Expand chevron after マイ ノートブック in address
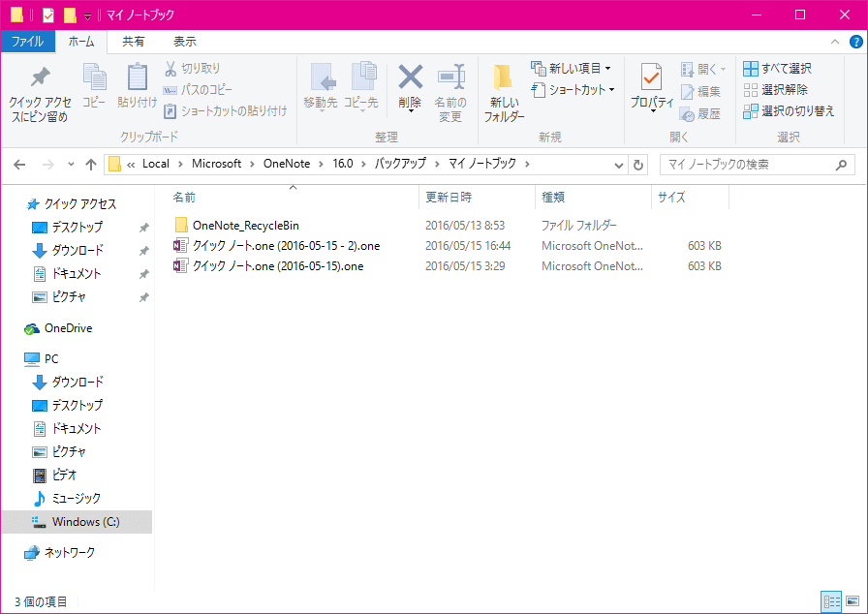The height and width of the screenshot is (614, 868). 528,165
